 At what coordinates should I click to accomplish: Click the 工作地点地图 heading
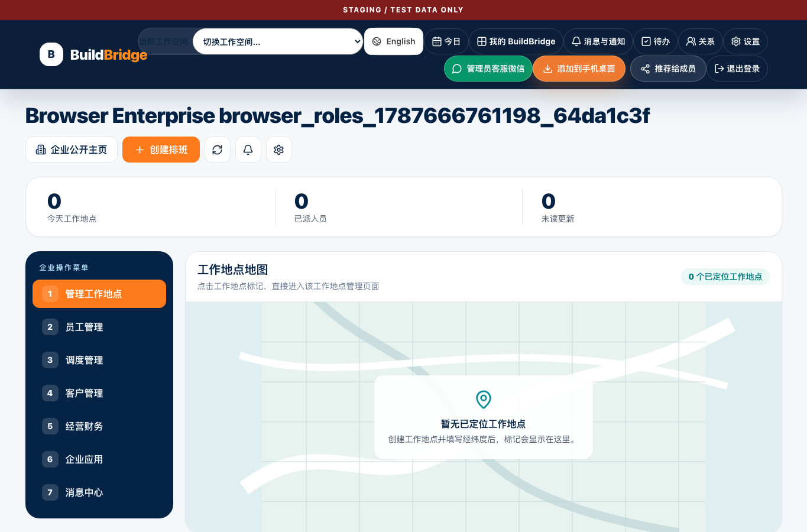(232, 270)
